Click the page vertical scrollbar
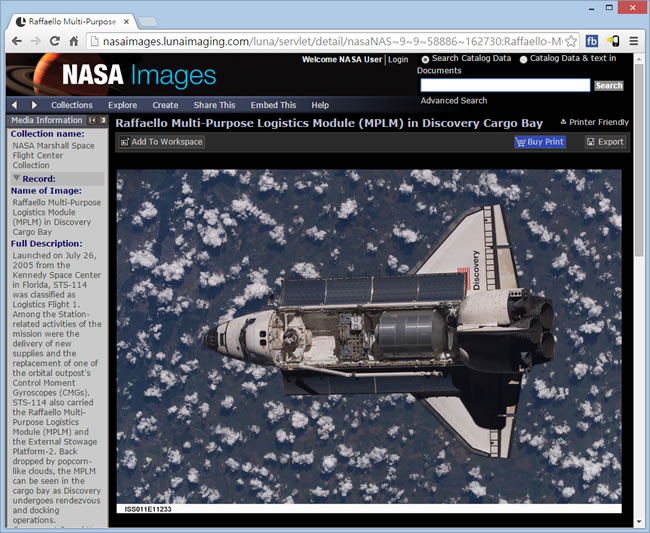 point(639,300)
